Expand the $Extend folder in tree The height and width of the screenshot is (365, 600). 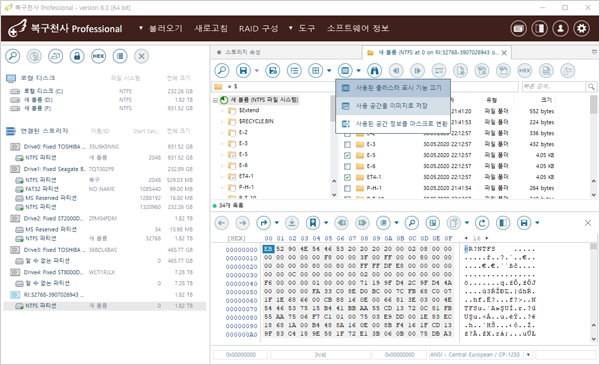click(x=222, y=111)
